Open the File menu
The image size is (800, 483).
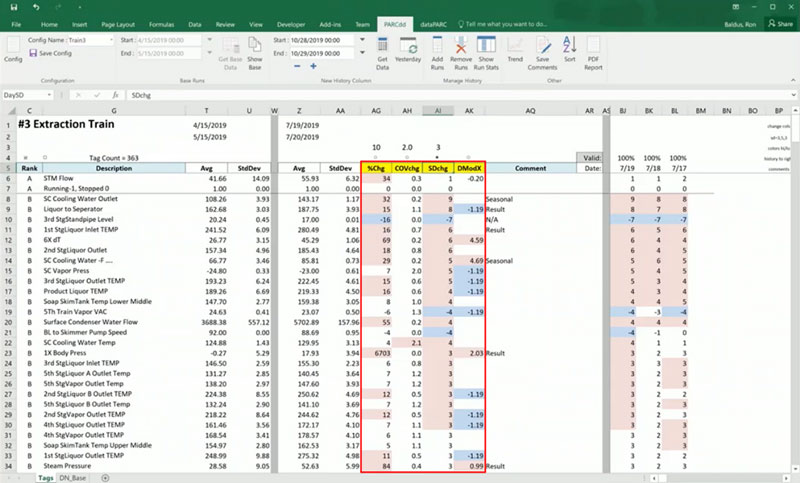click(x=16, y=24)
